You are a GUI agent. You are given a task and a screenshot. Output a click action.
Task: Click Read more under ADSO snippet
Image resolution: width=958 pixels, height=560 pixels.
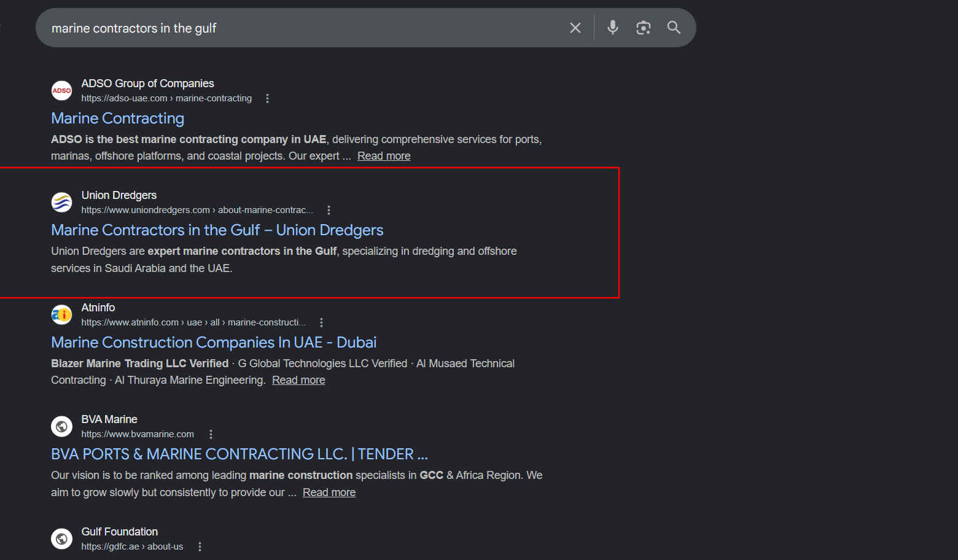click(384, 156)
